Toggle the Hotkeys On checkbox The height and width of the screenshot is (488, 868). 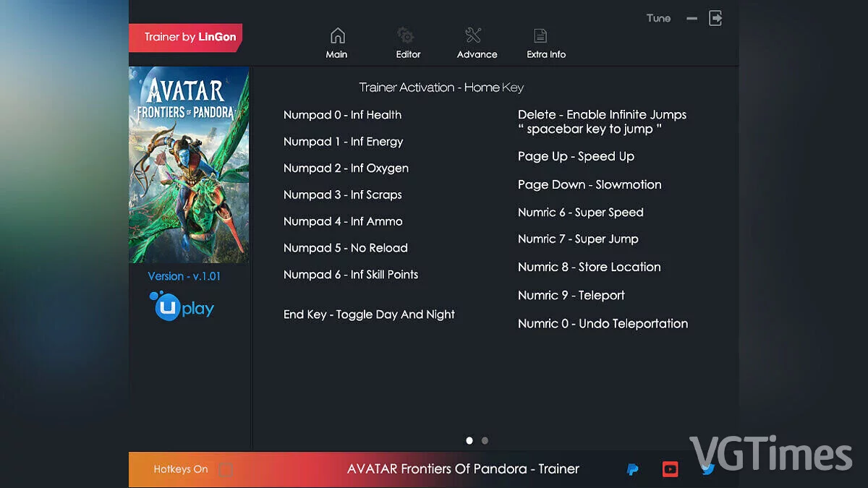coord(225,469)
